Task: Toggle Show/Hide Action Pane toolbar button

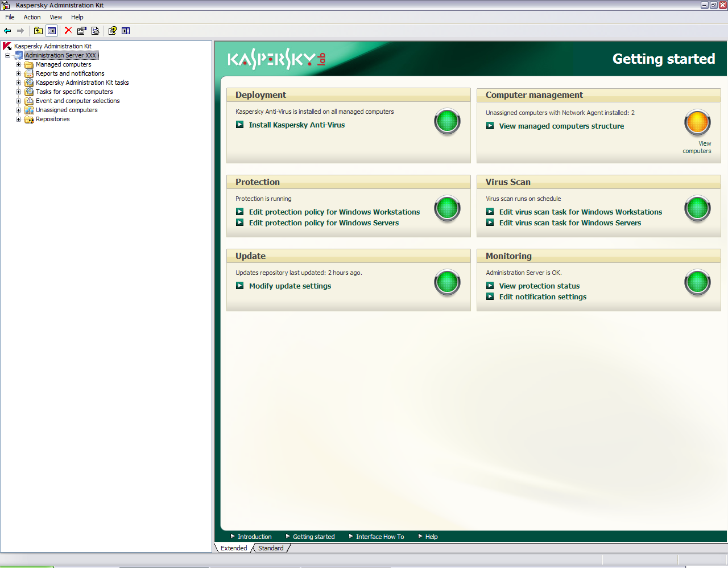Action: 126,31
